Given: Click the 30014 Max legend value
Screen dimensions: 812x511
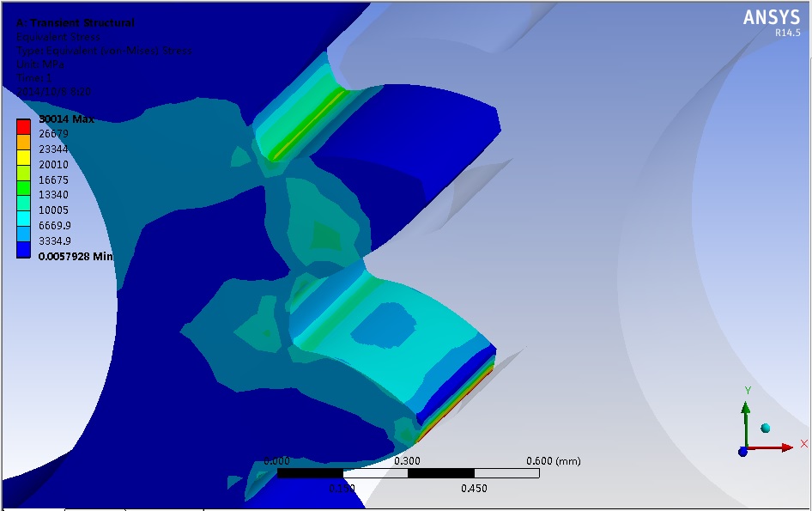Looking at the screenshot, I should click(x=67, y=119).
